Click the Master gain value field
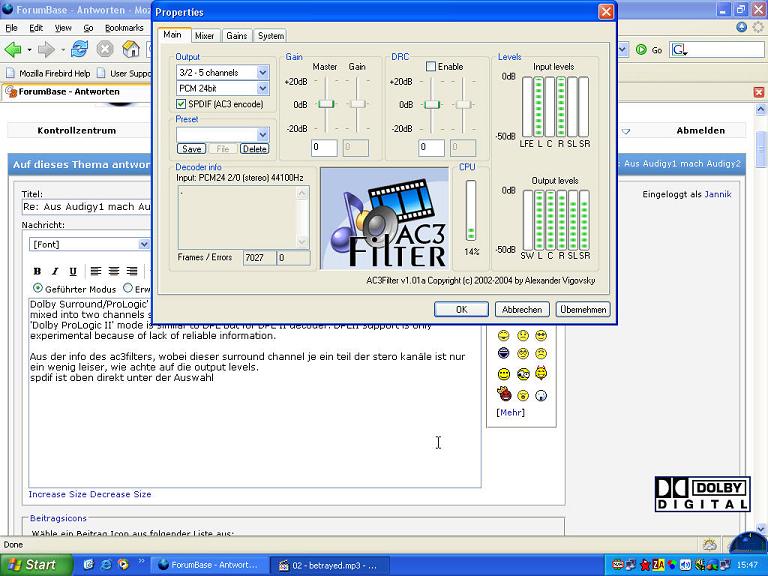The image size is (768, 576). pyautogui.click(x=324, y=147)
